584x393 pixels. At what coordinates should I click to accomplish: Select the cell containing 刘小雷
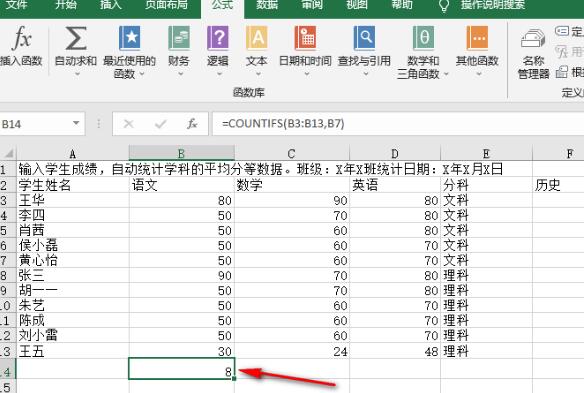(x=73, y=335)
